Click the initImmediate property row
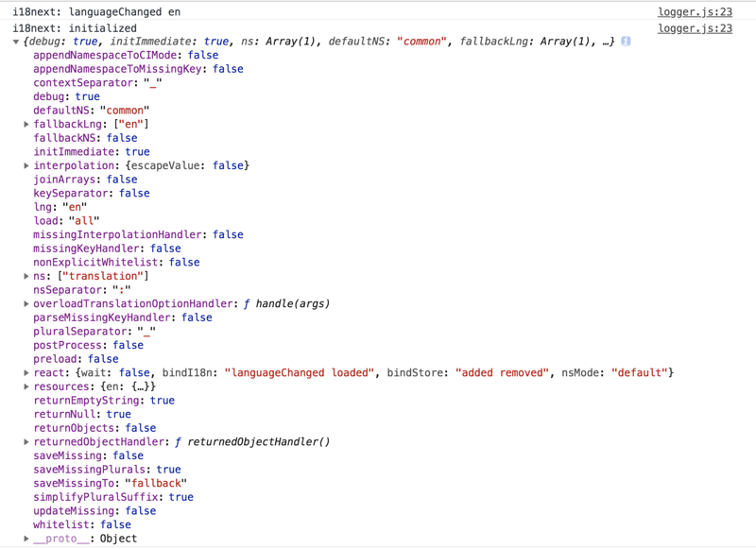 click(x=92, y=152)
